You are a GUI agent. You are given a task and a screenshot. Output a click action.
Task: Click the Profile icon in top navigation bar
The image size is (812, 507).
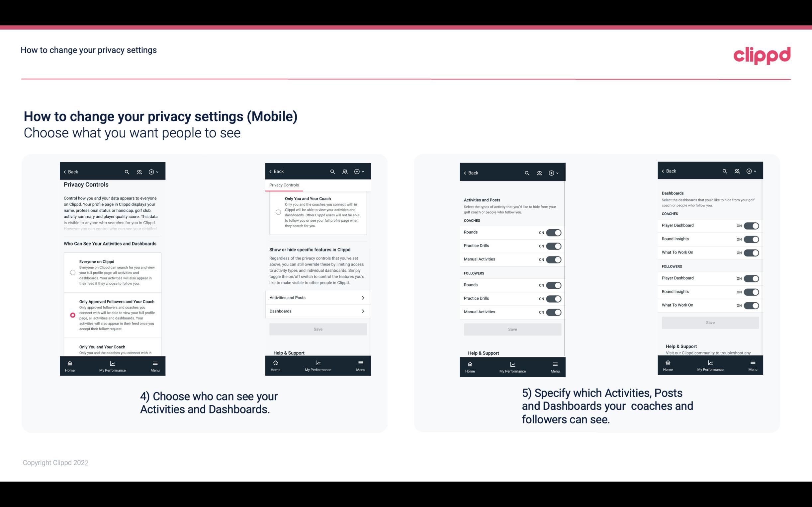coord(138,172)
